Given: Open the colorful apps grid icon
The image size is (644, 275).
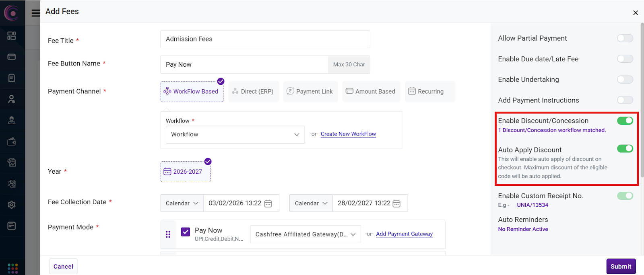Looking at the screenshot, I should pyautogui.click(x=12, y=268).
